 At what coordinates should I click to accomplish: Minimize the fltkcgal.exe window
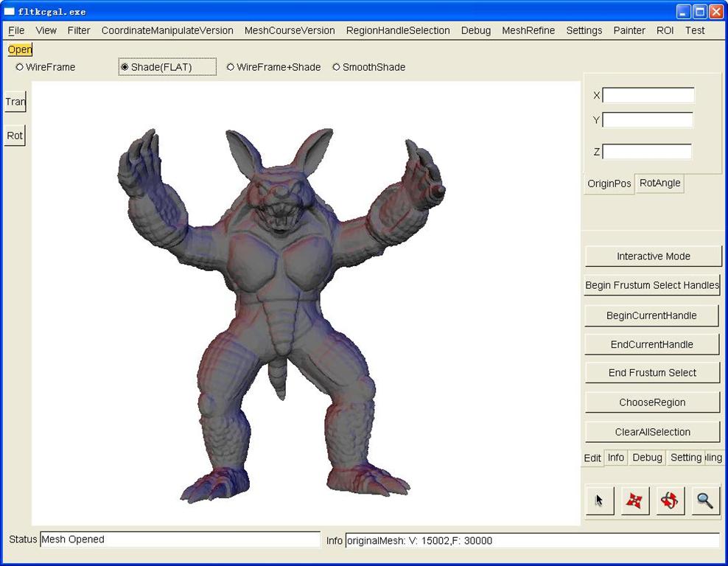click(684, 12)
